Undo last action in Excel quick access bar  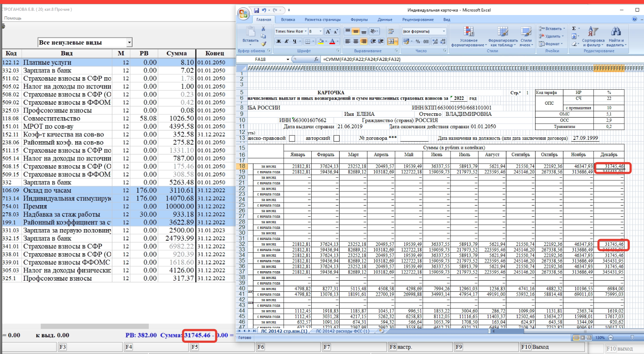click(x=264, y=10)
